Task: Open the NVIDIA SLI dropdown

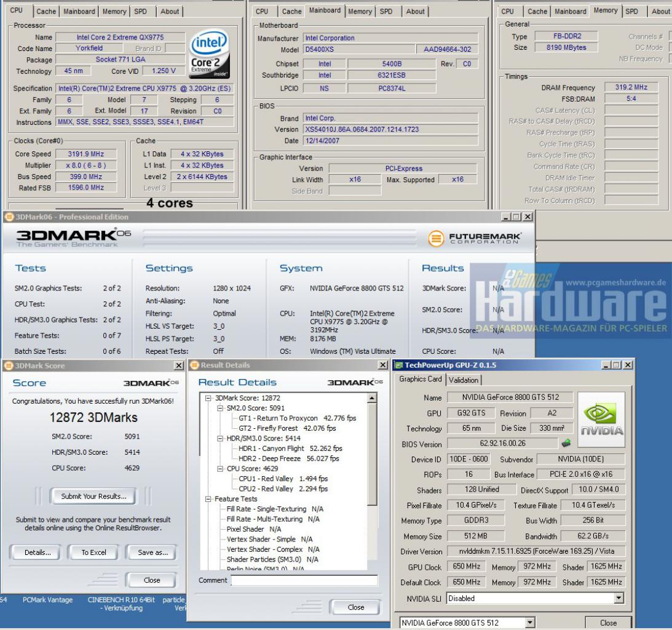Action: 619,598
